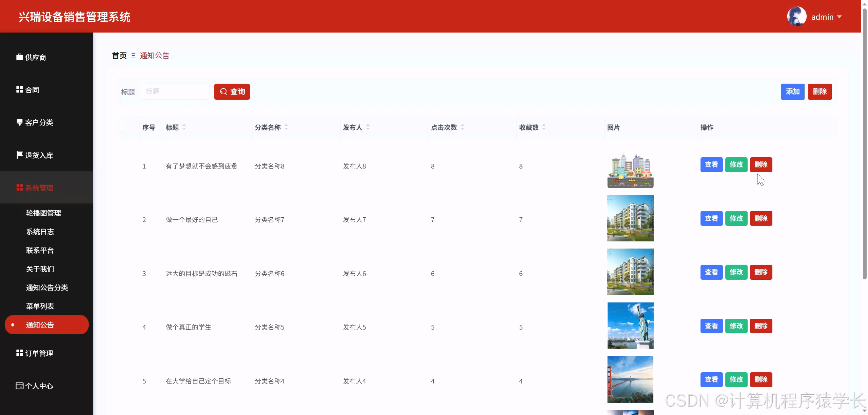Expand the 个人中心 sidebar menu
Viewport: 868px width, 415px height.
click(x=46, y=386)
